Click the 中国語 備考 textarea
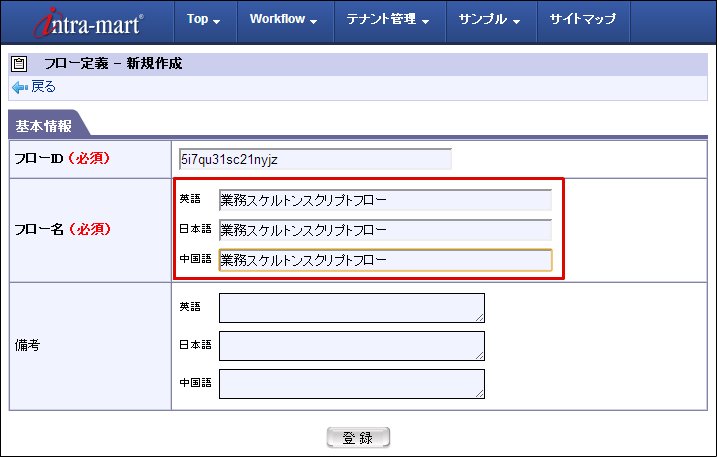717x457 pixels. pos(352,384)
